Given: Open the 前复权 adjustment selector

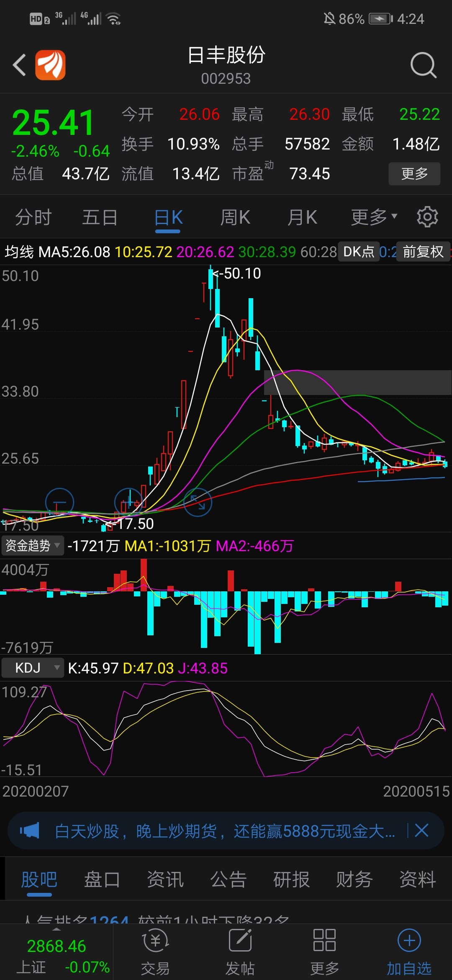Looking at the screenshot, I should (x=423, y=252).
